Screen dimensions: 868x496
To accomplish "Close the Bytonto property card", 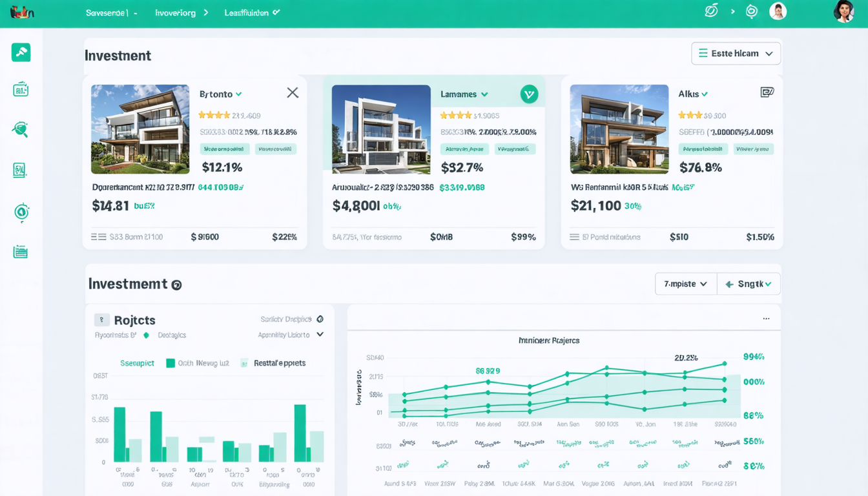I will 293,92.
